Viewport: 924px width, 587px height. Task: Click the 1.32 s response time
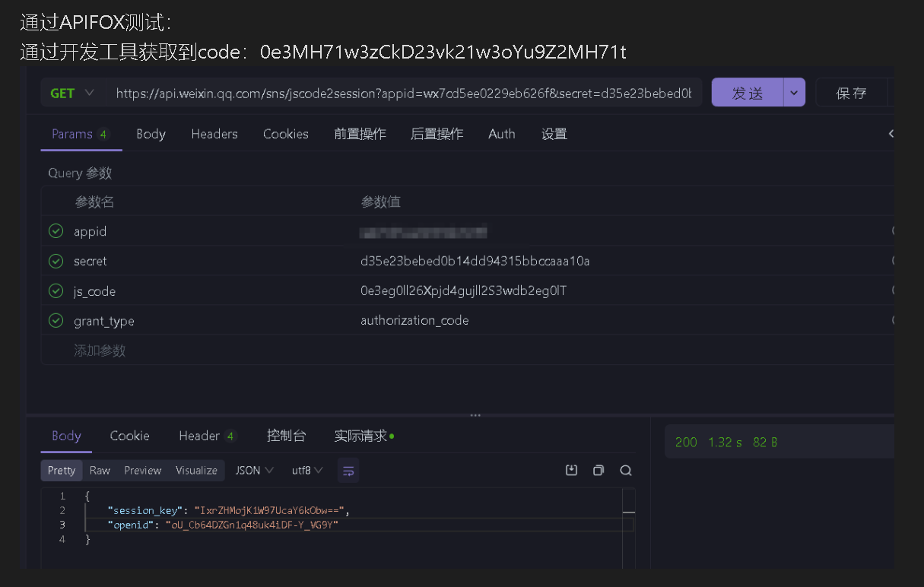click(725, 442)
